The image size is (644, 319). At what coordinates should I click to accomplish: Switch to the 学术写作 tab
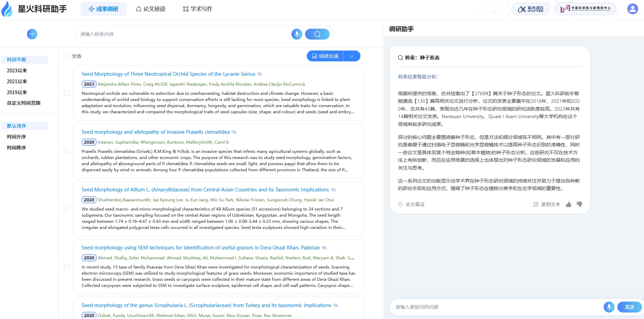[x=197, y=9]
